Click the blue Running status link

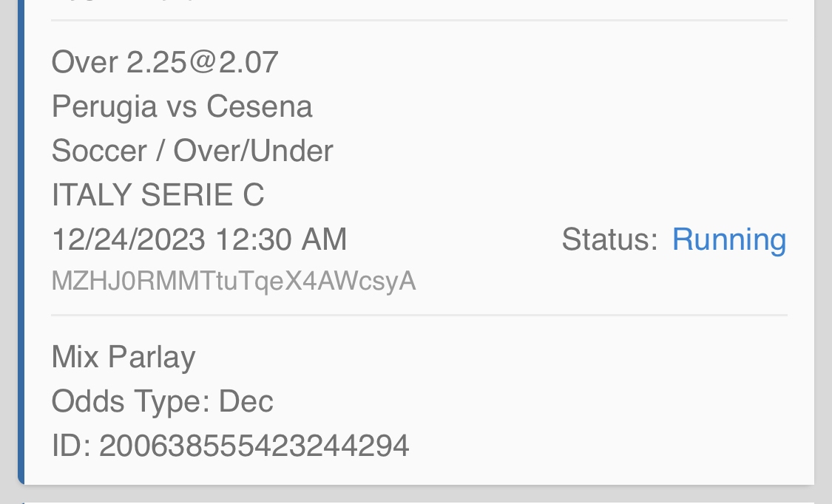[x=728, y=240]
